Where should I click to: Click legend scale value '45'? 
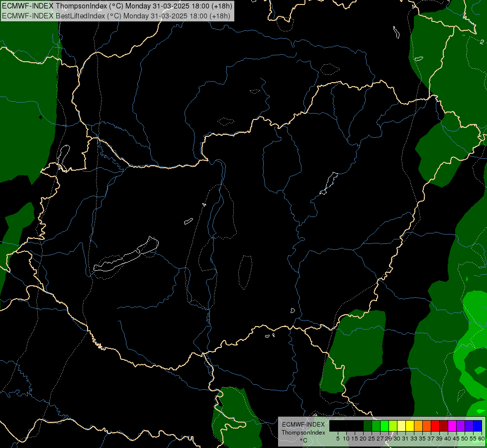click(456, 439)
